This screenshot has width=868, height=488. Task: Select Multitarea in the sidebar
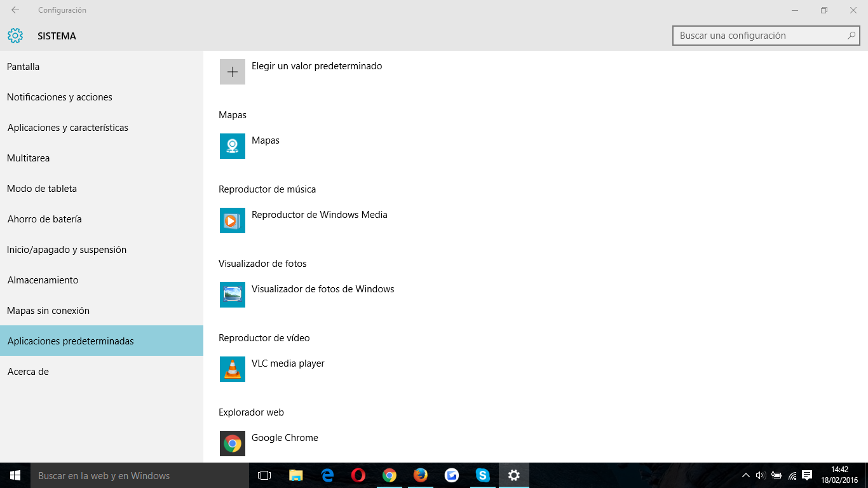(102, 158)
